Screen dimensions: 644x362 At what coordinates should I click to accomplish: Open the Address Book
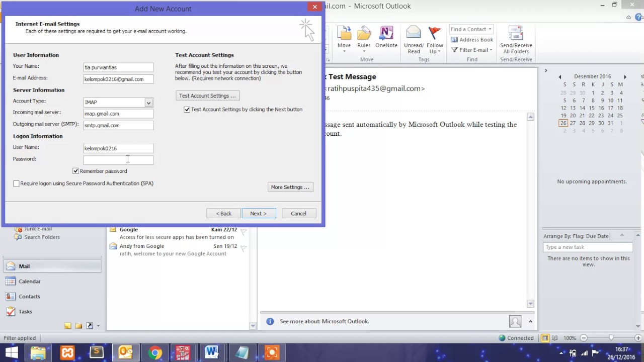472,40
